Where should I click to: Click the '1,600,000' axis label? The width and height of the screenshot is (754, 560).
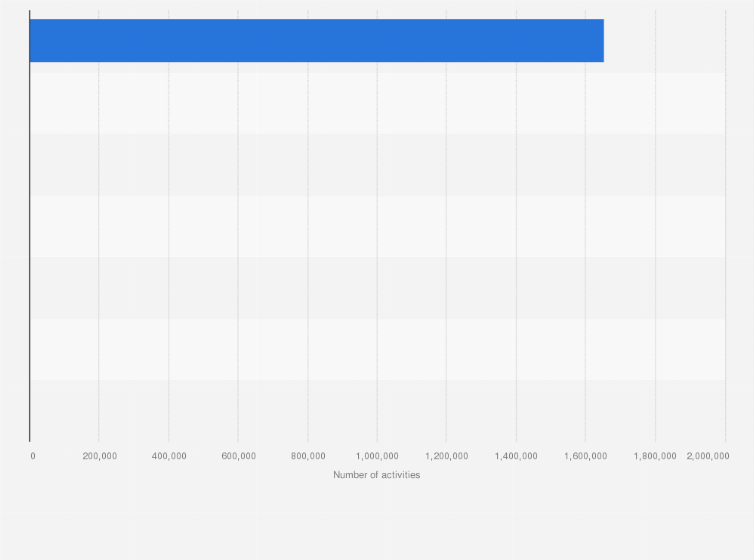pos(585,456)
